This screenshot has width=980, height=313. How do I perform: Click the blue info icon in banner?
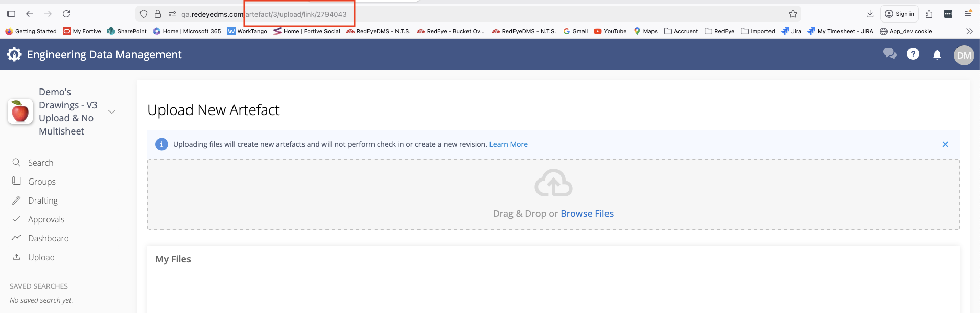coord(161,144)
